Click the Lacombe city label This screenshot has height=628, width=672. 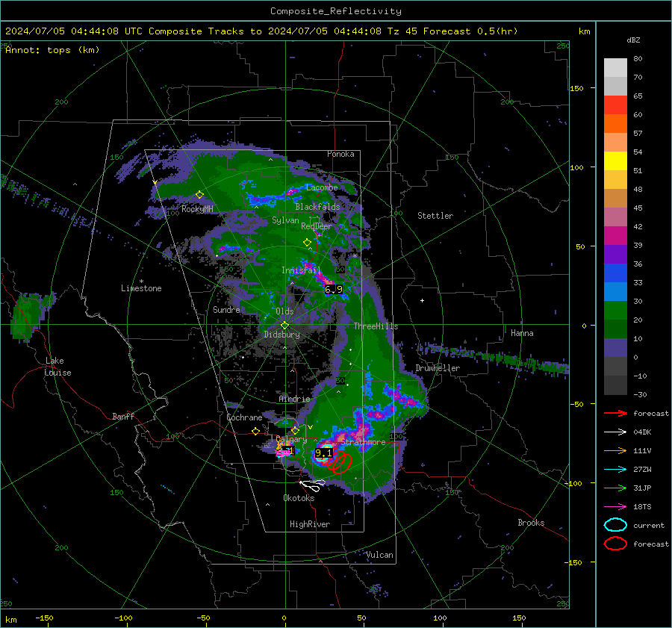tap(322, 187)
